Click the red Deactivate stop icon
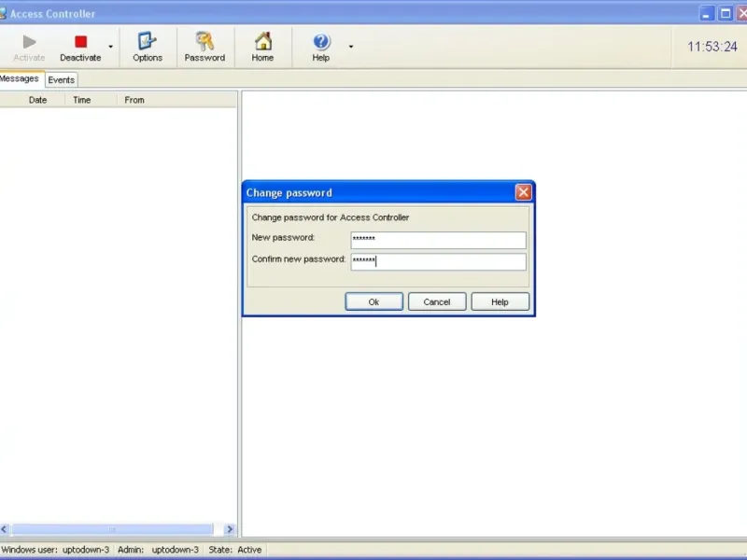 tap(81, 42)
